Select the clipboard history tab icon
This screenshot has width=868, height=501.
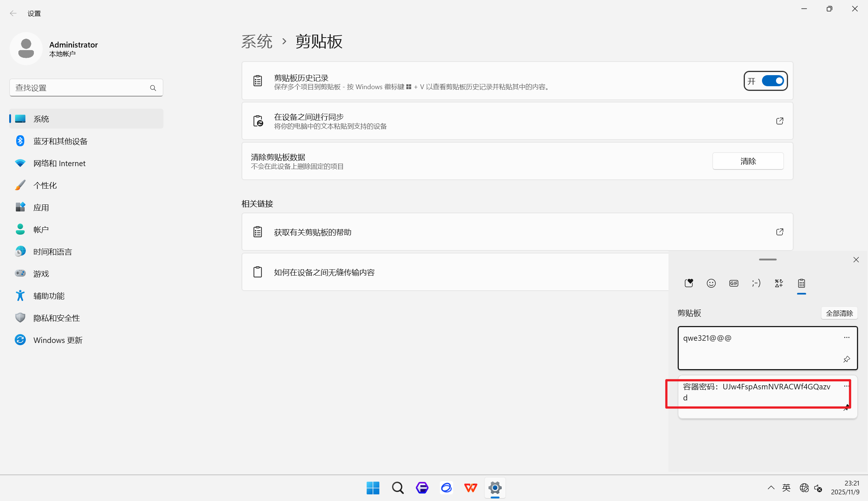[801, 283]
